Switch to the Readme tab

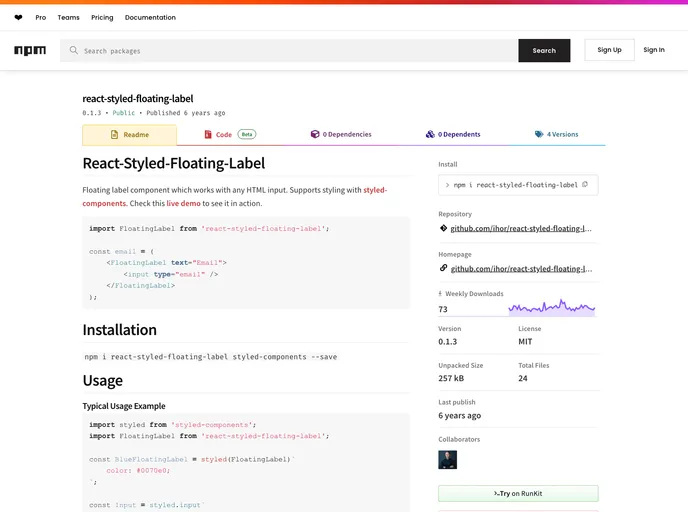(129, 135)
